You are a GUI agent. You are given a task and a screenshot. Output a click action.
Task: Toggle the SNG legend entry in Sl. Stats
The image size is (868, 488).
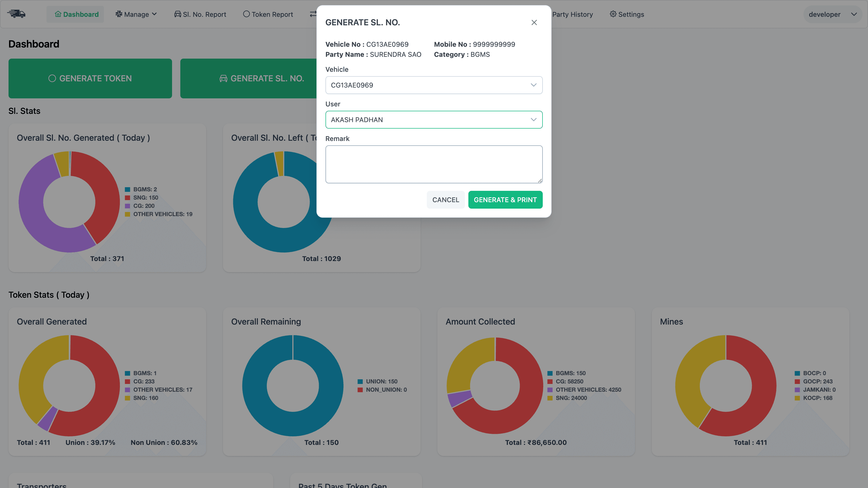(x=145, y=198)
